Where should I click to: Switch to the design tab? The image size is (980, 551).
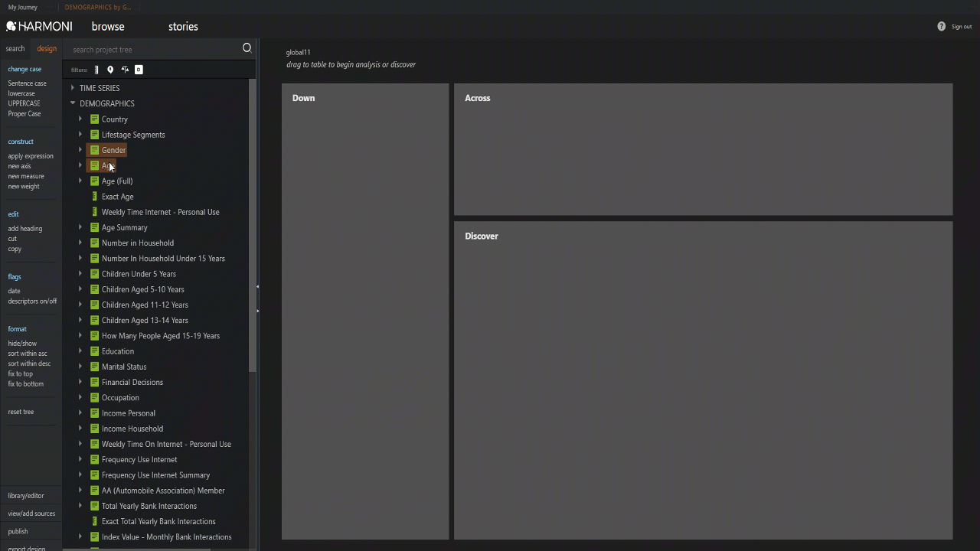[x=47, y=48]
